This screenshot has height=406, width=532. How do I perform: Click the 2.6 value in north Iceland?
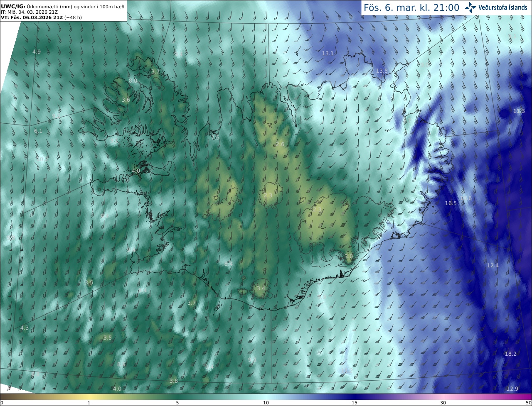pos(280,144)
